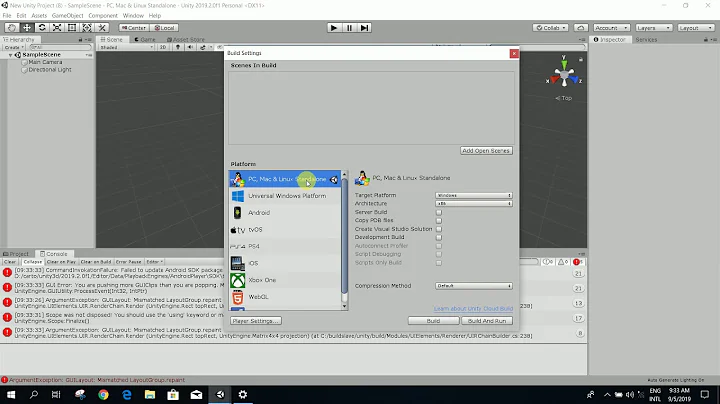
Task: Enable Copy PDB files checkbox
Action: tap(439, 220)
